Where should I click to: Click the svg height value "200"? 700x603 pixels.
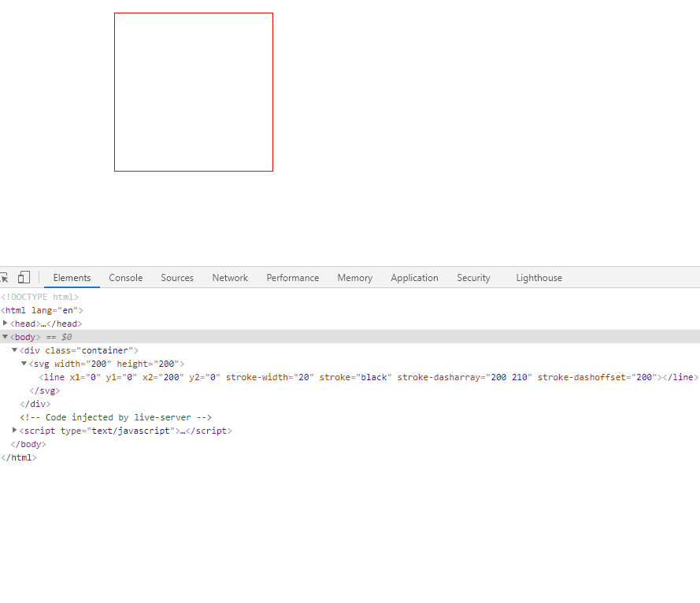pyautogui.click(x=166, y=364)
